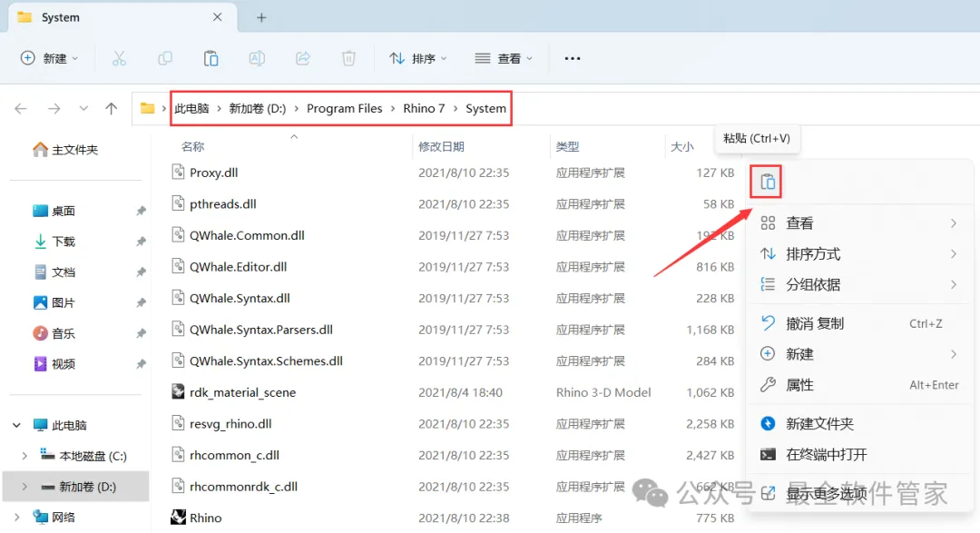
Task: Sort by the 修改日期 column header
Action: (441, 146)
